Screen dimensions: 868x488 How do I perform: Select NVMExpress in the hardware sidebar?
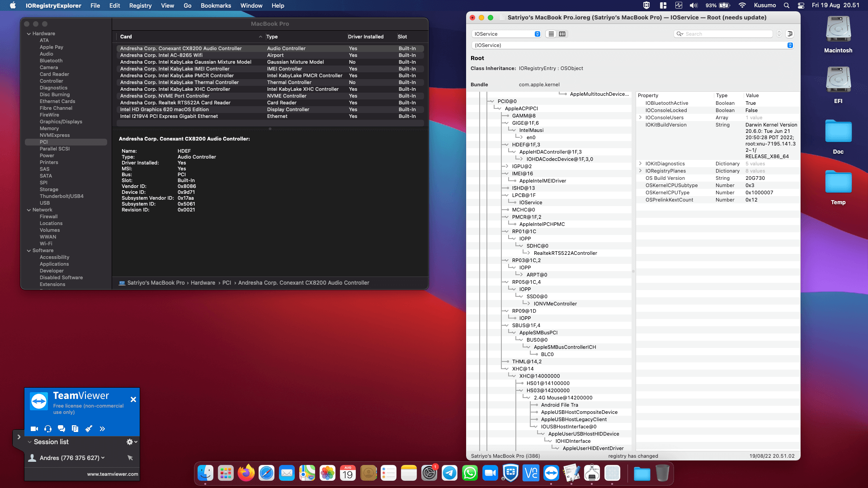[x=55, y=135]
